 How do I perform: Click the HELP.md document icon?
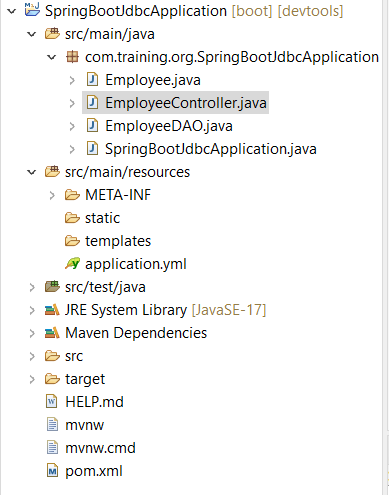click(x=52, y=402)
